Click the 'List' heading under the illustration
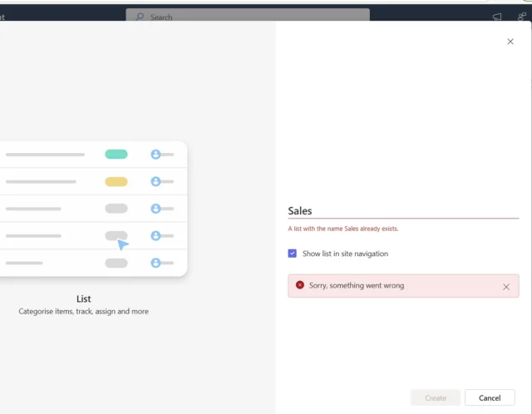This screenshot has width=532, height=414. coord(84,298)
